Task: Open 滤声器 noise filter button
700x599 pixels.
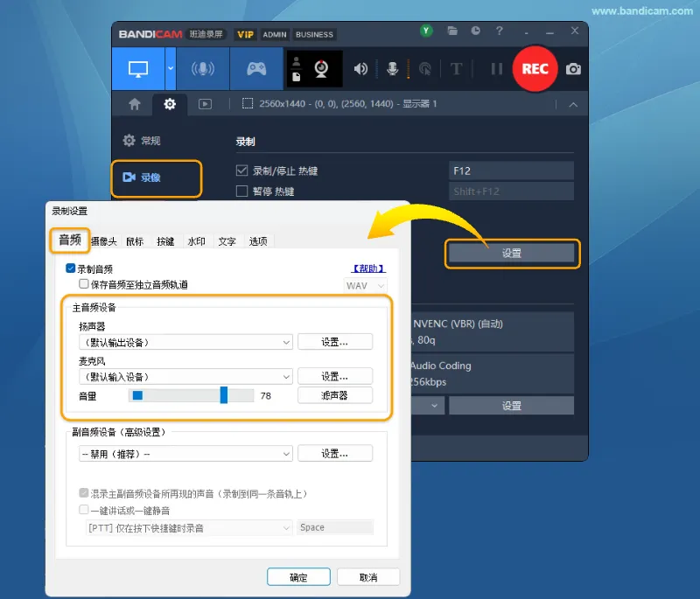Action: tap(335, 395)
